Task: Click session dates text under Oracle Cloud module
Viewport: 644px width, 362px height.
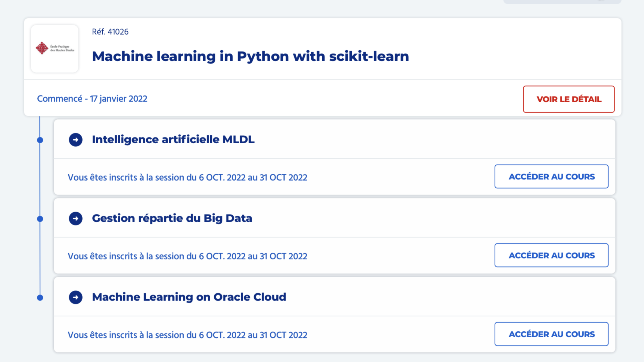Action: (x=187, y=335)
